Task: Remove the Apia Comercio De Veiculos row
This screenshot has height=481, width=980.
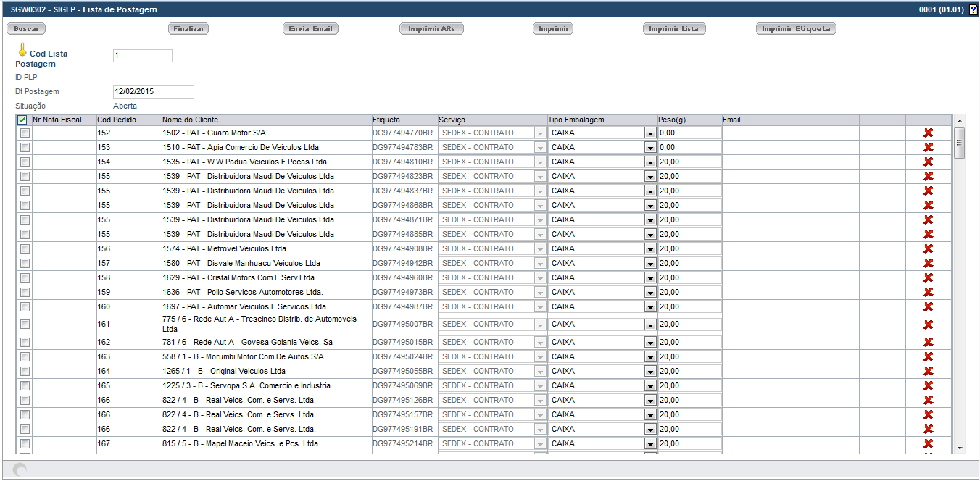Action: pyautogui.click(x=928, y=147)
